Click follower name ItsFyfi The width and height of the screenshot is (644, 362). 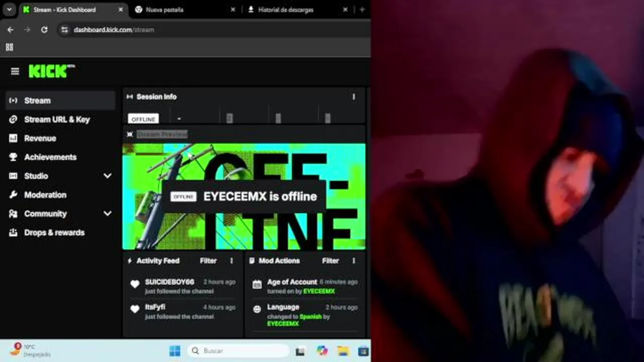[x=155, y=307]
